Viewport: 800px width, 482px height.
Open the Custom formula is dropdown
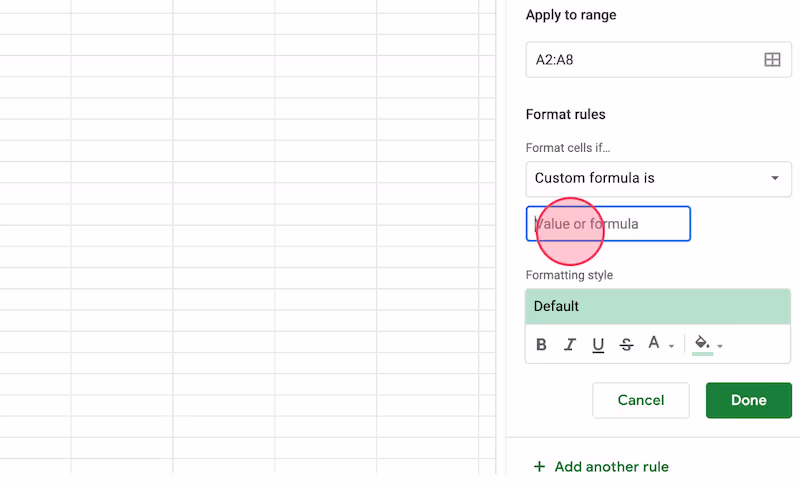pyautogui.click(x=658, y=179)
